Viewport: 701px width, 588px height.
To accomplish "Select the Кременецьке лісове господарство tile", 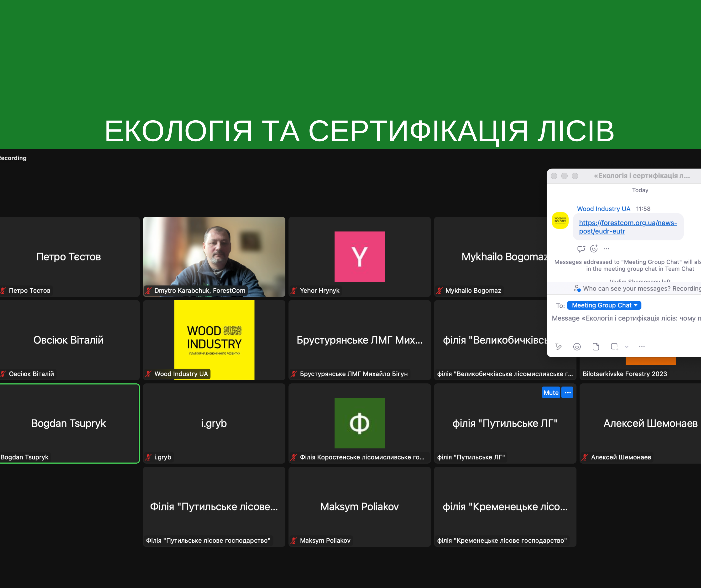I will (x=505, y=507).
